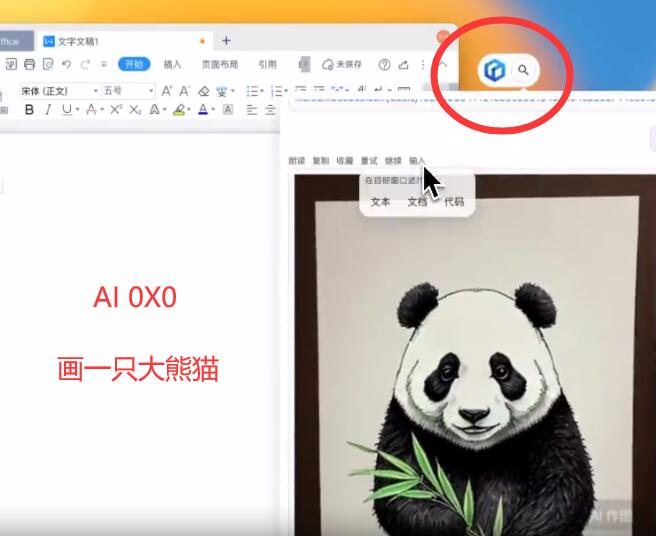Select the 文字文稿1 document tab
The width and height of the screenshot is (656, 536).
(x=124, y=41)
